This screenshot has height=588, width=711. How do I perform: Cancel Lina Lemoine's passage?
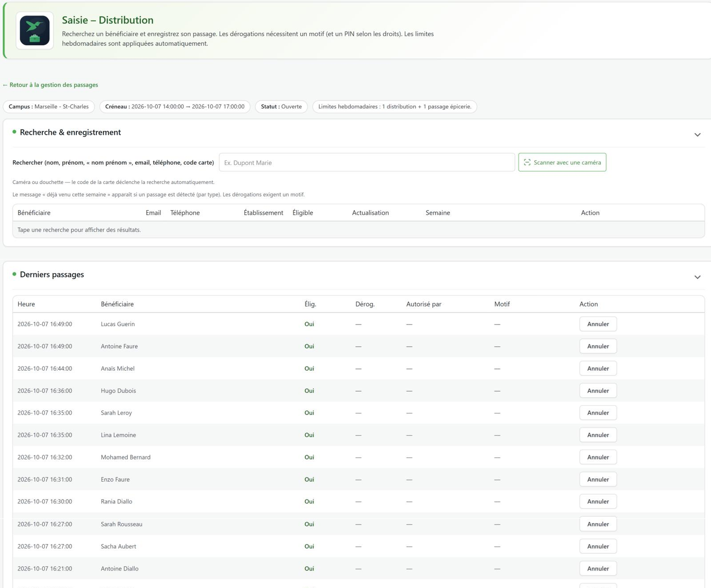click(x=598, y=435)
